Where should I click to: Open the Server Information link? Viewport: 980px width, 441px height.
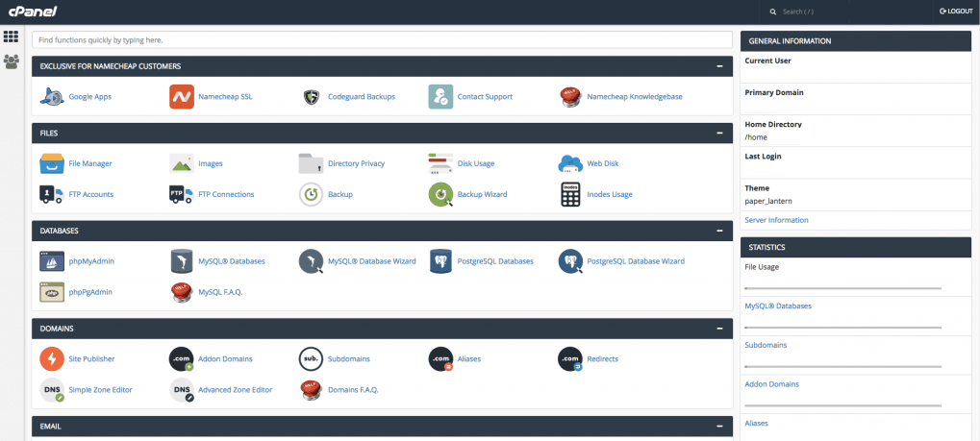[776, 220]
